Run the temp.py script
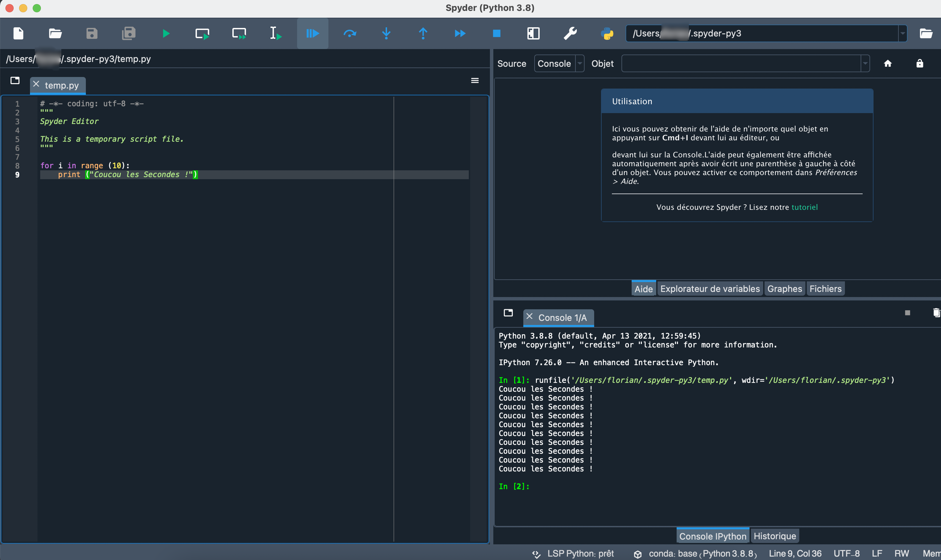The image size is (941, 560). 166,33
